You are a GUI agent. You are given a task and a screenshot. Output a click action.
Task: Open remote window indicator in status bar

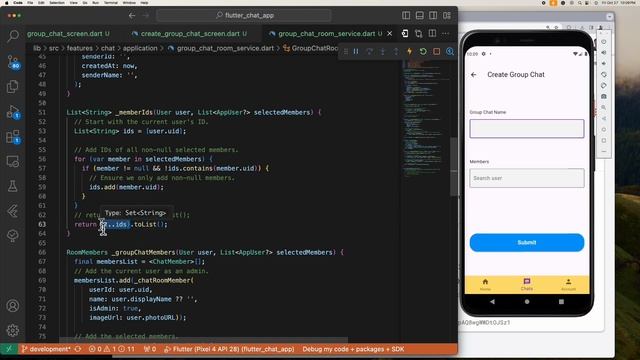(9, 349)
